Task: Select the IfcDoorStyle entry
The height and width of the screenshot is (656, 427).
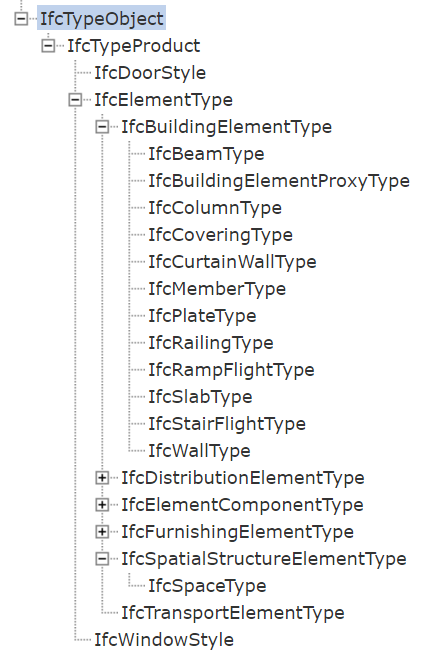Action: (150, 73)
